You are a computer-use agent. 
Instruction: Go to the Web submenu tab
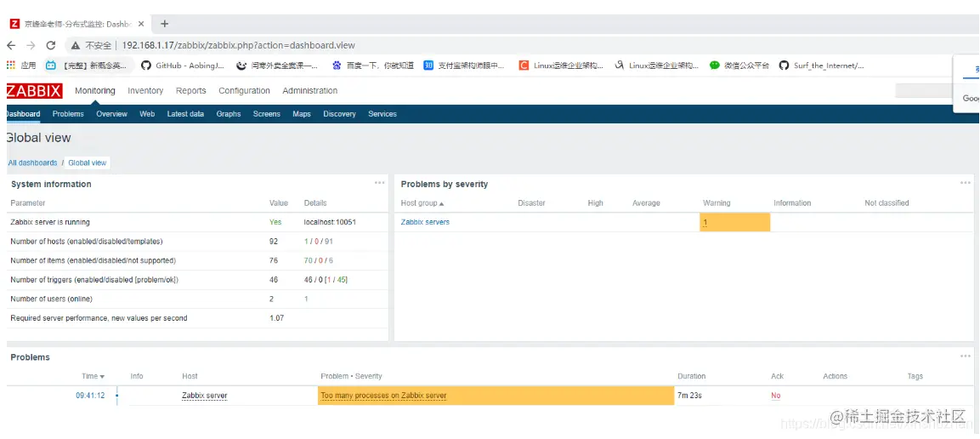147,114
